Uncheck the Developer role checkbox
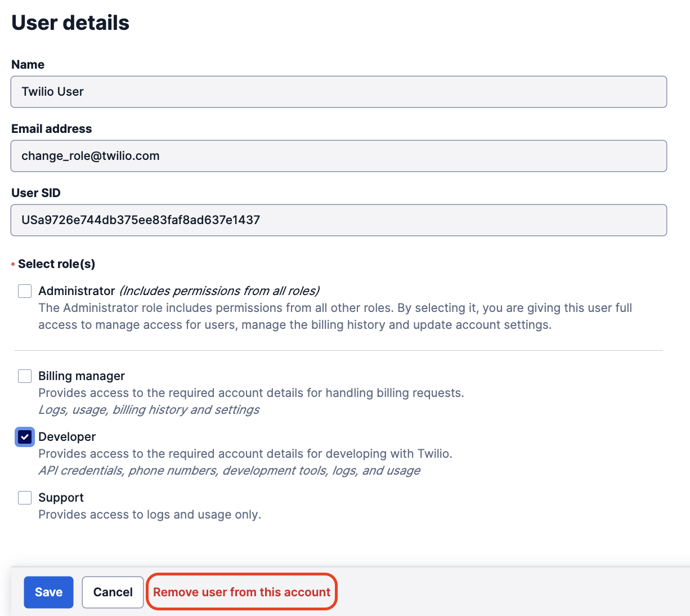 point(25,437)
